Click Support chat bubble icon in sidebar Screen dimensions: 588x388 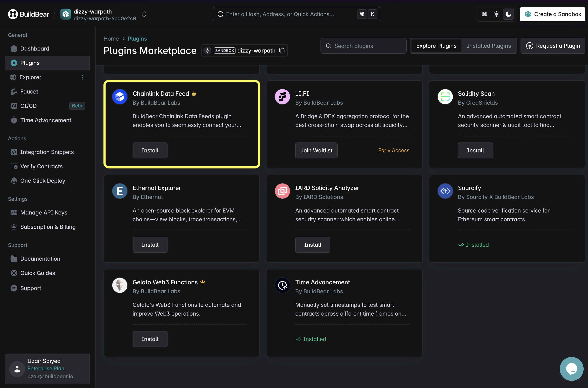click(x=14, y=288)
